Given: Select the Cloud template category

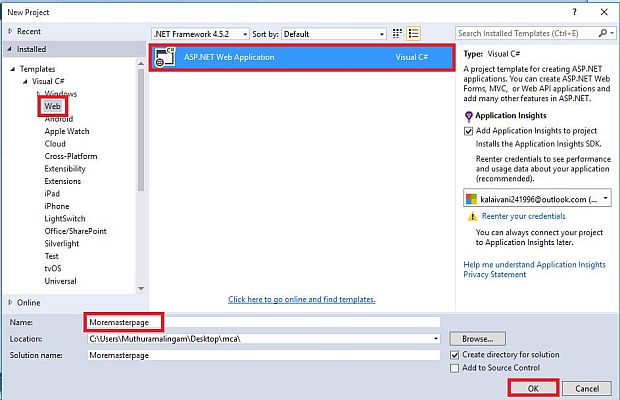Looking at the screenshot, I should point(55,144).
